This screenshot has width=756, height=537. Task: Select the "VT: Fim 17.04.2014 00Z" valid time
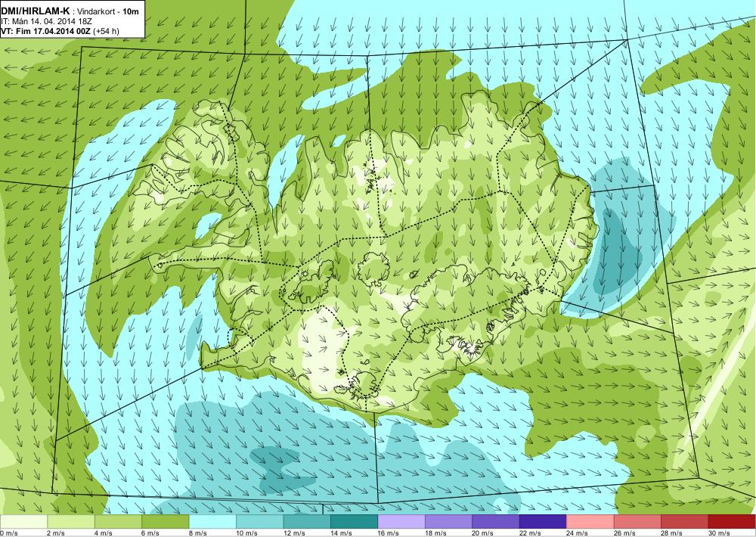(x=46, y=31)
